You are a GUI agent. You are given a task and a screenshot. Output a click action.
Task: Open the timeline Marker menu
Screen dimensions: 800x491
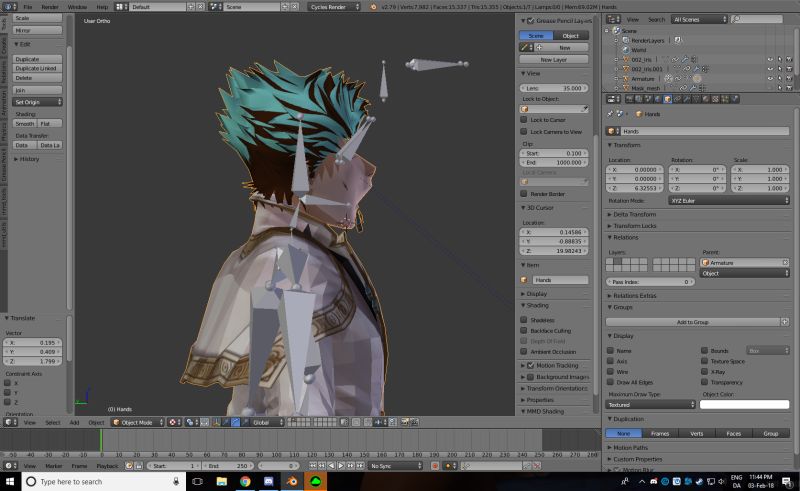(x=54, y=465)
